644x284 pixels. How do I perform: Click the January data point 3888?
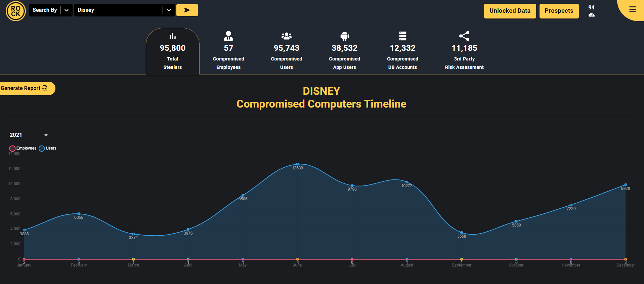(x=24, y=230)
